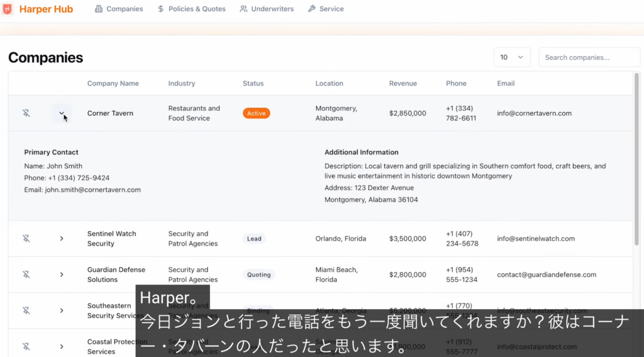644x357 pixels.
Task: Toggle pin for Sentinel Watch Security row
Action: [x=26, y=239]
